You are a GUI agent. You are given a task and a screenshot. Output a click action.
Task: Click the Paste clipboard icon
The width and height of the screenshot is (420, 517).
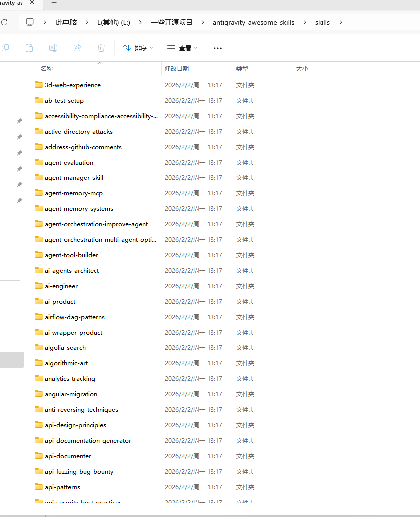pos(29,48)
